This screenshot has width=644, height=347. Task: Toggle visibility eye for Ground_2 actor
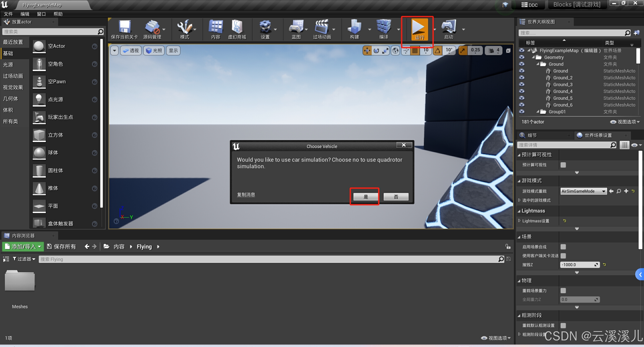coord(522,78)
